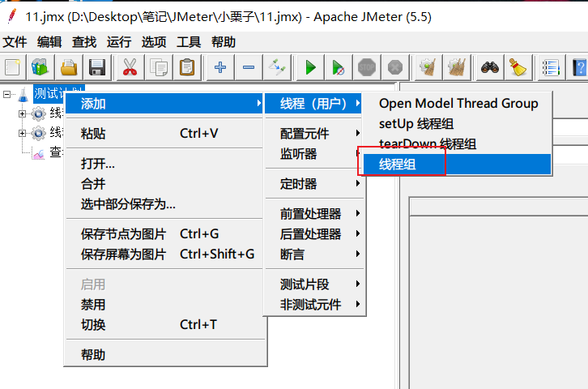Expand all with the plus icon

tap(220, 67)
